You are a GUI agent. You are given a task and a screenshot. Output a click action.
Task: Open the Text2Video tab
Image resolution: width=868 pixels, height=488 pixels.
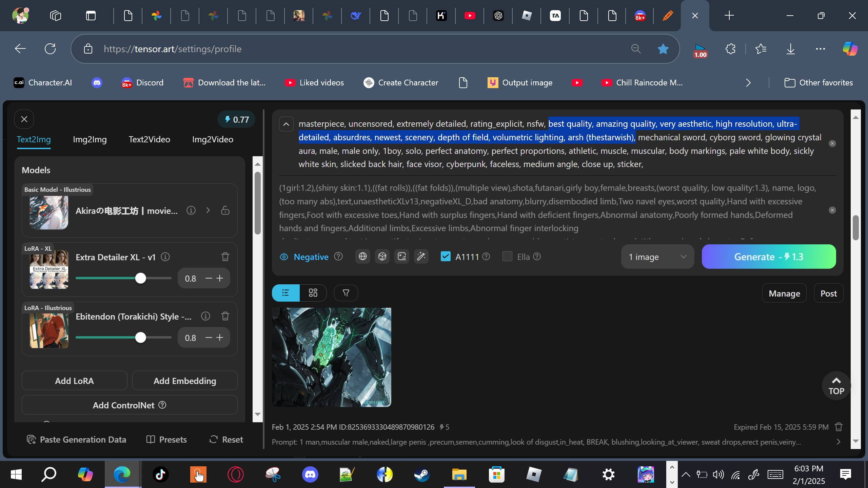click(x=149, y=139)
